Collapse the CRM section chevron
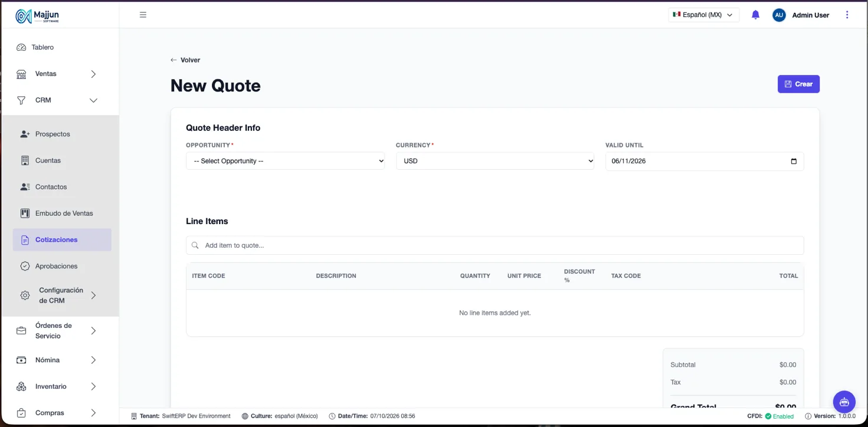Viewport: 868px width, 427px height. coord(93,100)
